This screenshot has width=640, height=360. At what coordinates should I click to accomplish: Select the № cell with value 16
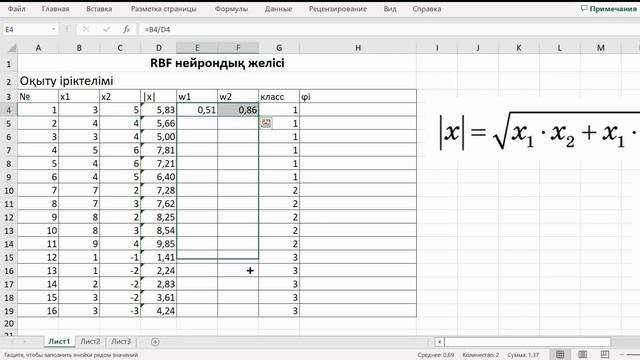coord(38,311)
